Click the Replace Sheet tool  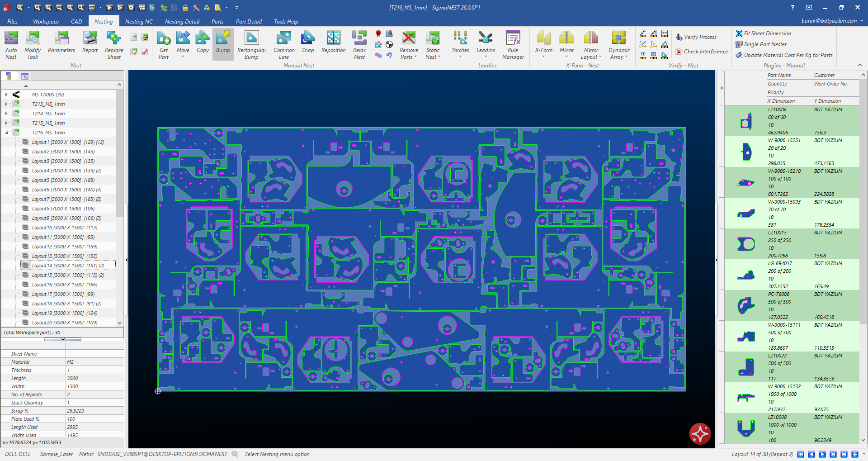114,45
